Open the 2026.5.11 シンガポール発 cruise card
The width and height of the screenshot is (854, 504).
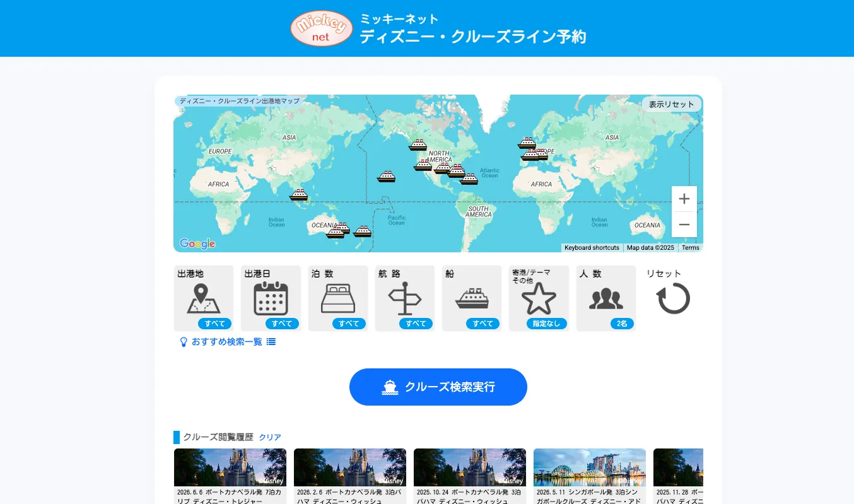[590, 476]
